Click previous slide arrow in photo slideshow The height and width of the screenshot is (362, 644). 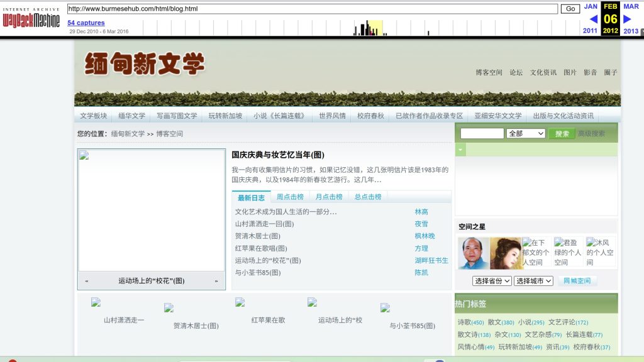pyautogui.click(x=87, y=281)
